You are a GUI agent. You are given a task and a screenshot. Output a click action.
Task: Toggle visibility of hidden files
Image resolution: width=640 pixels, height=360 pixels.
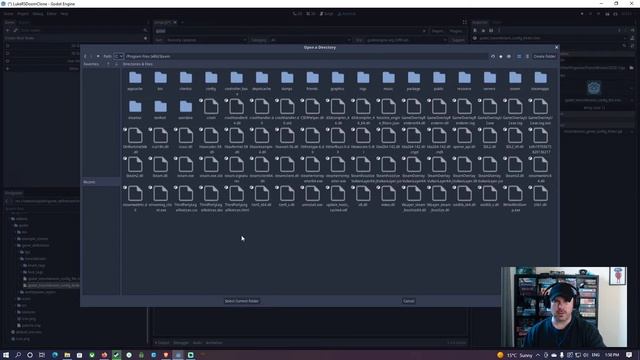(x=509, y=56)
